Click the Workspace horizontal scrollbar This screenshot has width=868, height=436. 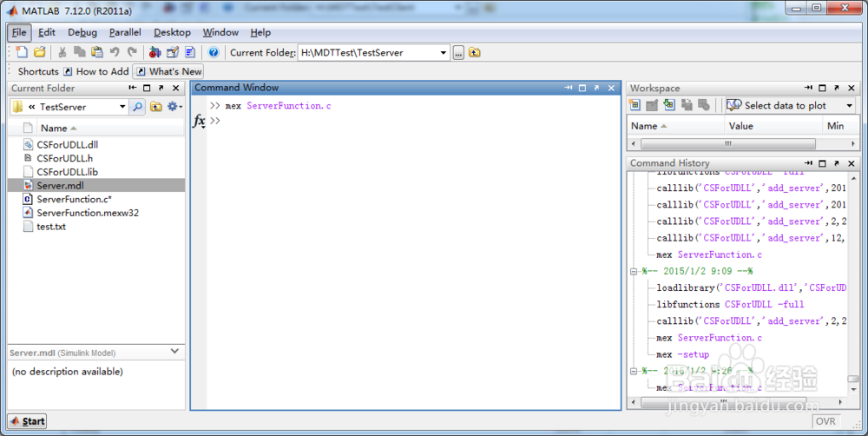(x=727, y=143)
